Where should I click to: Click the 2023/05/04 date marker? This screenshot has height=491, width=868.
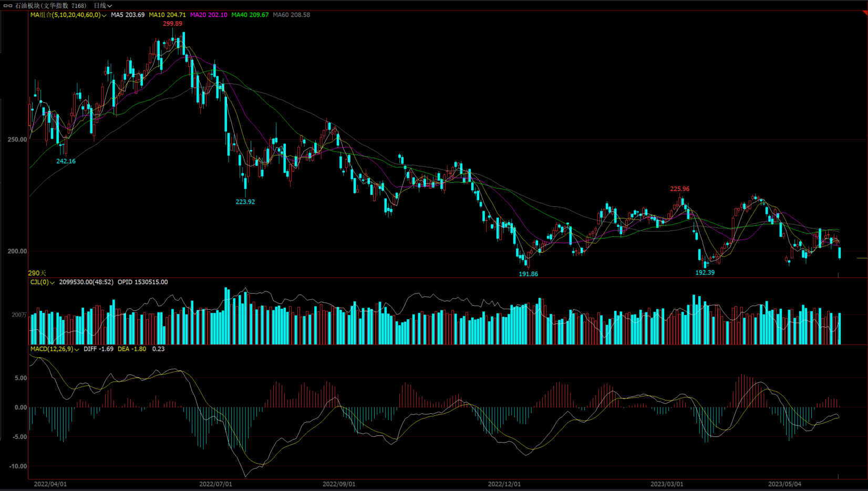coord(784,484)
